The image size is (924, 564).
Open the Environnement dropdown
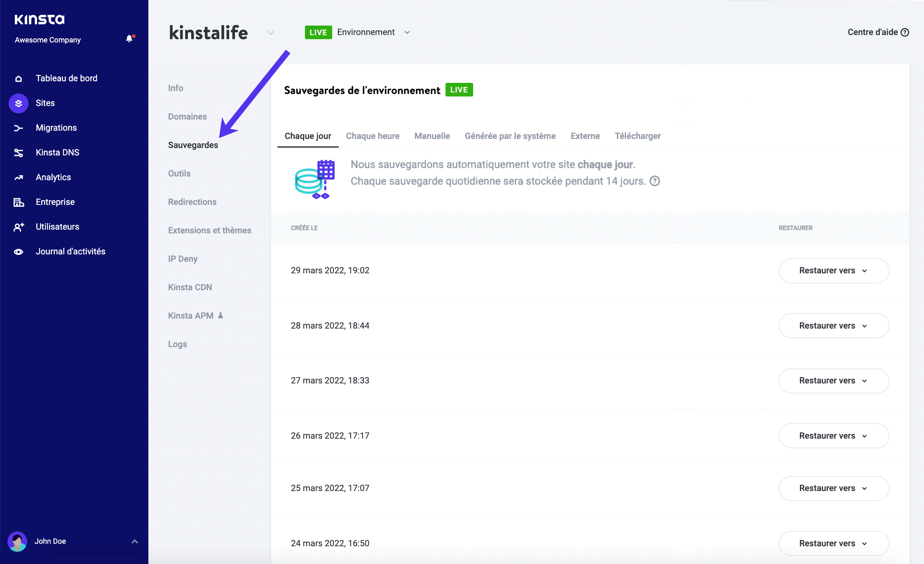point(407,32)
